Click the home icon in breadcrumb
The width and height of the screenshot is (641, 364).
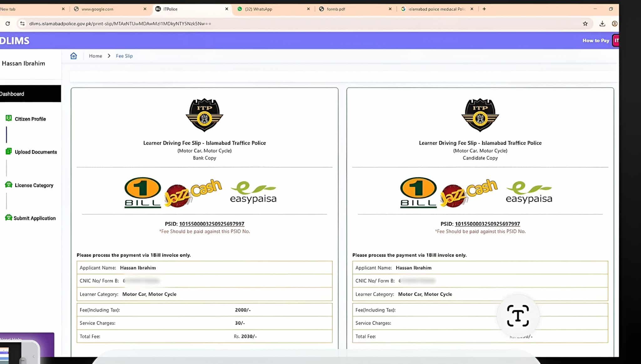[74, 56]
